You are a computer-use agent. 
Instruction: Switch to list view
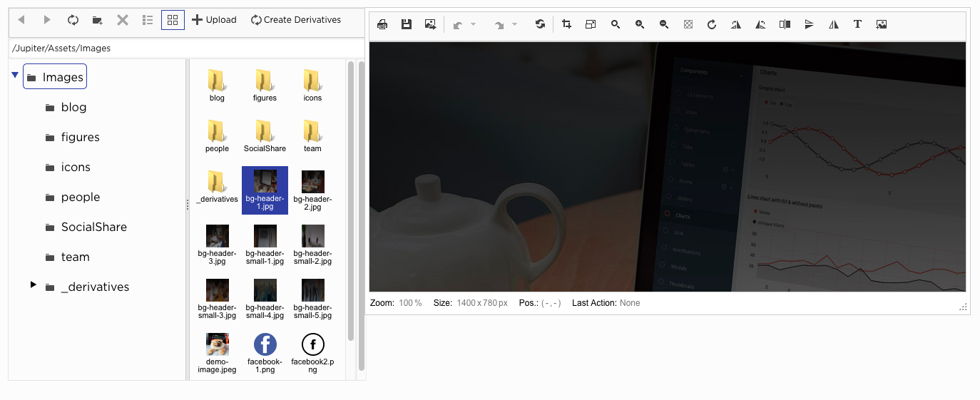coord(148,20)
